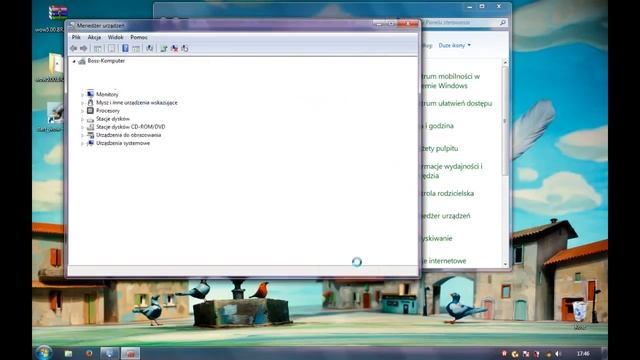Open the Akcja menu
Screen dimensions: 640x360
(x=94, y=37)
